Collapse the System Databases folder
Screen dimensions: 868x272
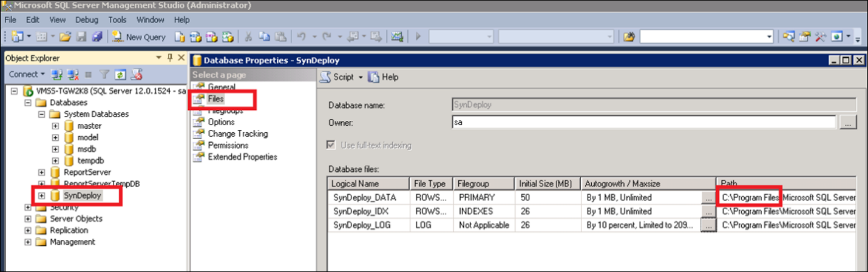pyautogui.click(x=42, y=114)
